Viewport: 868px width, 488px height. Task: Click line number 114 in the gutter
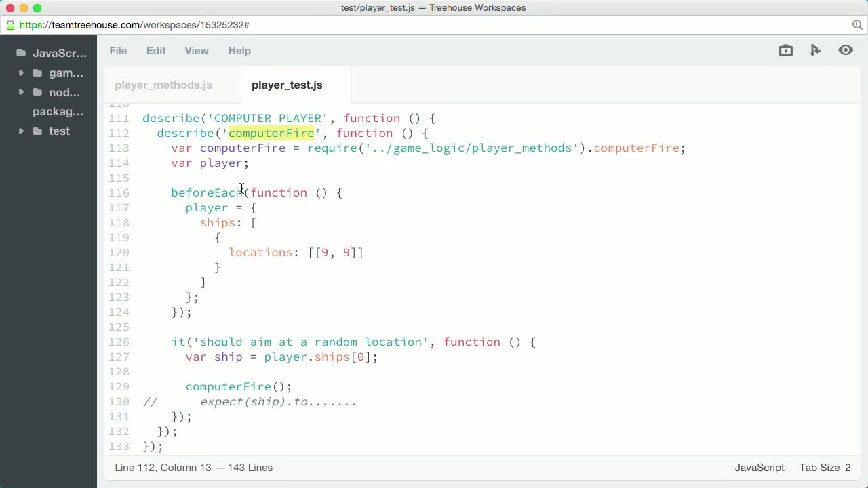pyautogui.click(x=119, y=163)
